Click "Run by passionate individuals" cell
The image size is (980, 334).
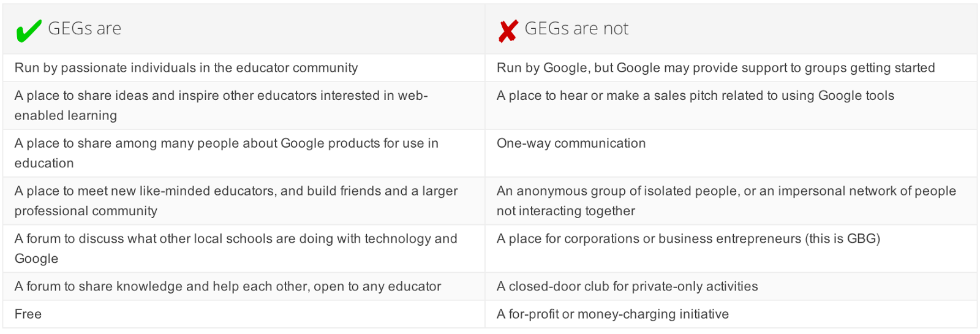click(186, 68)
